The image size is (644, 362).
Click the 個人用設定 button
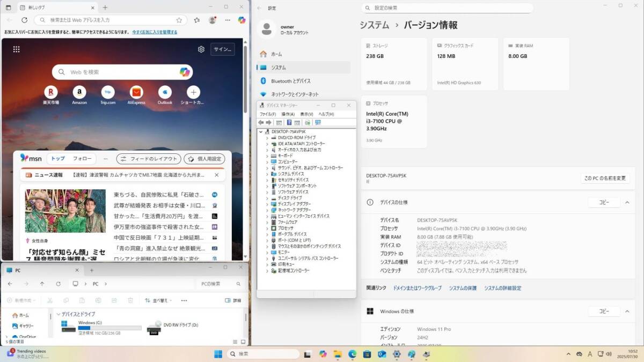click(x=204, y=159)
